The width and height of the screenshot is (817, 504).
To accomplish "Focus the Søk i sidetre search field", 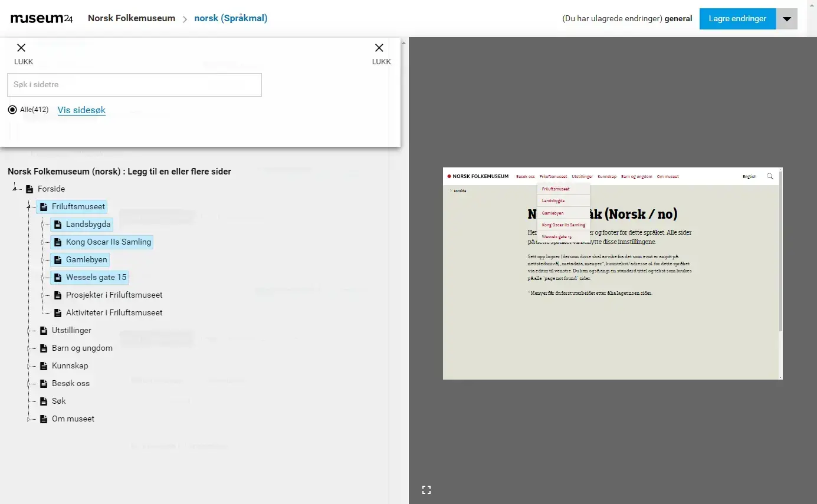I will click(134, 85).
